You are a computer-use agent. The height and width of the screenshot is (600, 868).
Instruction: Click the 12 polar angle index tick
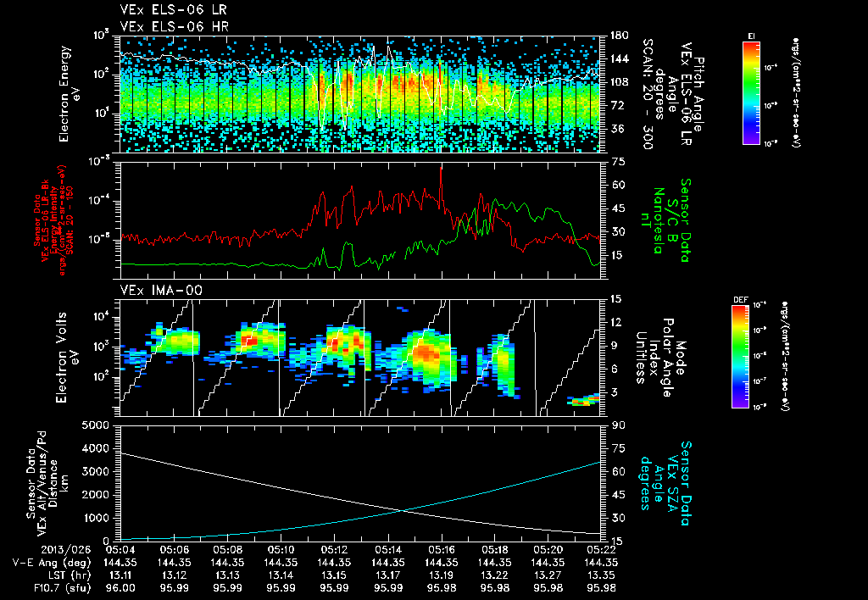click(616, 322)
